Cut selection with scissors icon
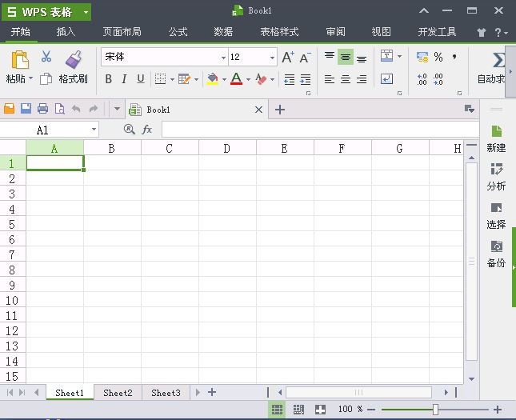The image size is (516, 420). click(46, 57)
